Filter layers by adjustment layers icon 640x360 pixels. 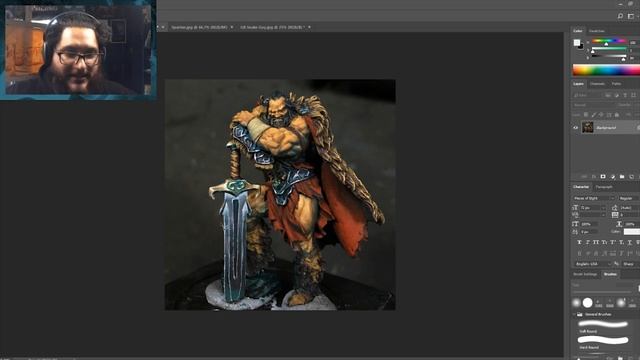pos(616,95)
